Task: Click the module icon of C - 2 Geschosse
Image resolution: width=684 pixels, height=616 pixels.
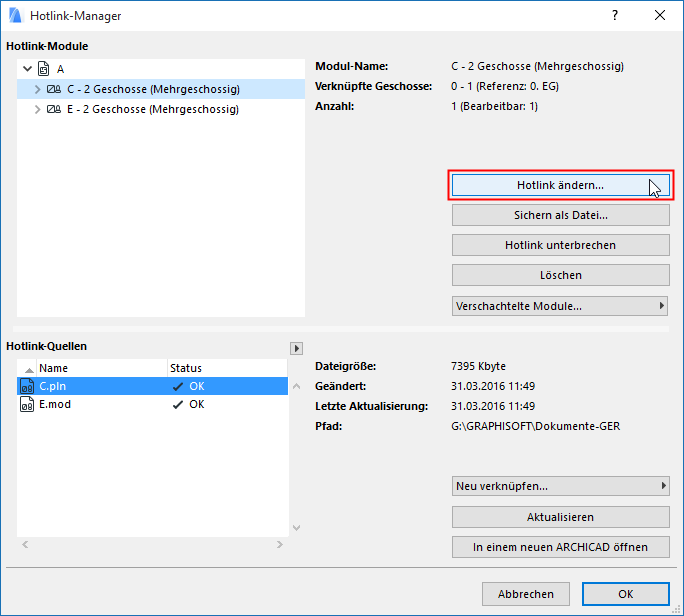Action: (x=54, y=89)
